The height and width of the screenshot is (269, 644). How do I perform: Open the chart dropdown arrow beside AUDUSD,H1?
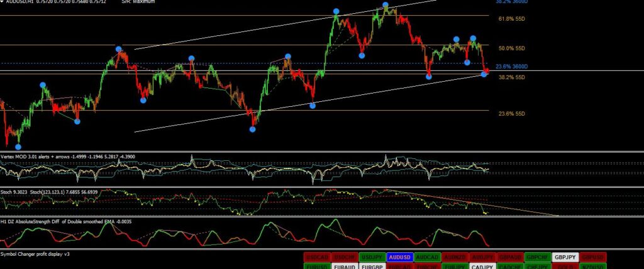pyautogui.click(x=3, y=2)
